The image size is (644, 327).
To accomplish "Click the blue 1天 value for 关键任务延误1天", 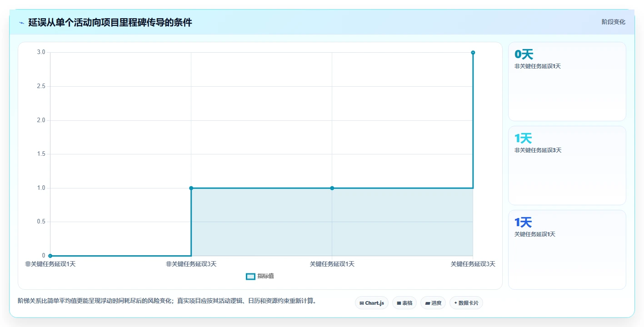I will click(x=523, y=223).
